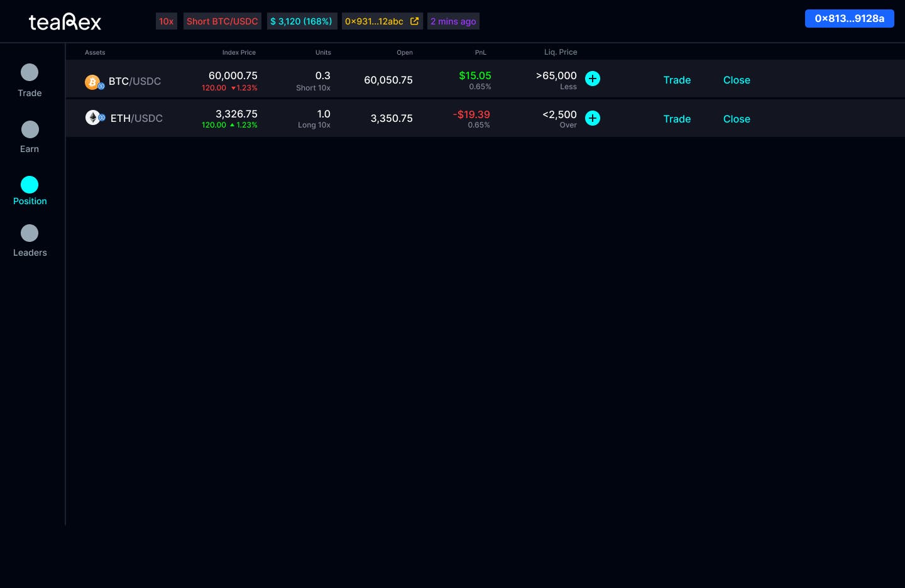Screen dimensions: 905x588
Task: Click the tea Rex logo
Action: tap(65, 22)
